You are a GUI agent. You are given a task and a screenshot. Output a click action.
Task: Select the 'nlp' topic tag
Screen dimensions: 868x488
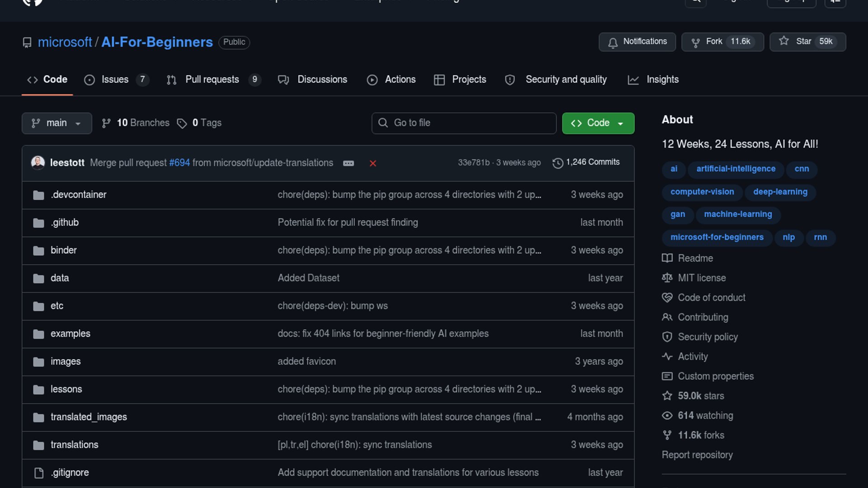(x=788, y=238)
